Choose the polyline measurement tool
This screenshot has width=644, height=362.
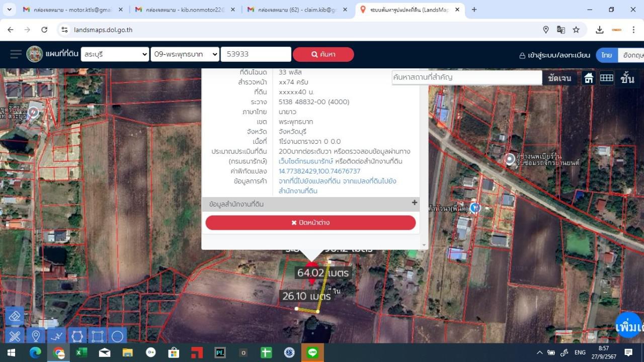coord(56,336)
